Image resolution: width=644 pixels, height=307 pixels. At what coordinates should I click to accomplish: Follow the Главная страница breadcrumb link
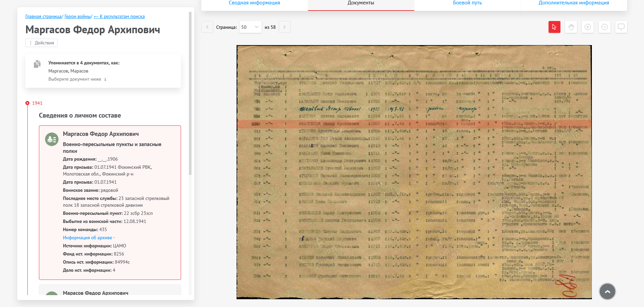[43, 17]
